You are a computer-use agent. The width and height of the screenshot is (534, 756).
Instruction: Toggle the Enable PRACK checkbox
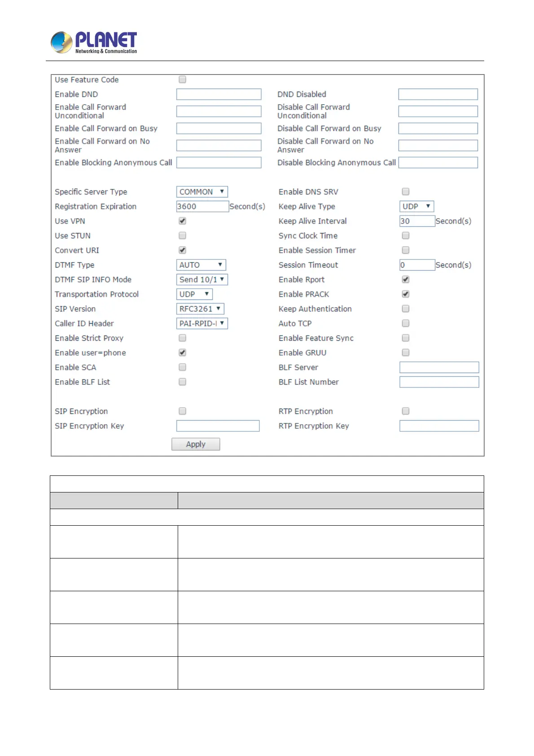pyautogui.click(x=406, y=294)
